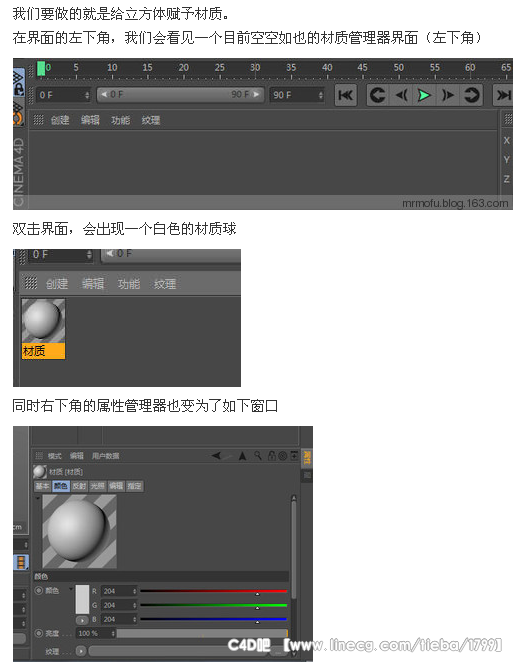Open 创建 menu in the empty material manager
Image resolution: width=528 pixels, height=662 pixels.
tap(60, 120)
